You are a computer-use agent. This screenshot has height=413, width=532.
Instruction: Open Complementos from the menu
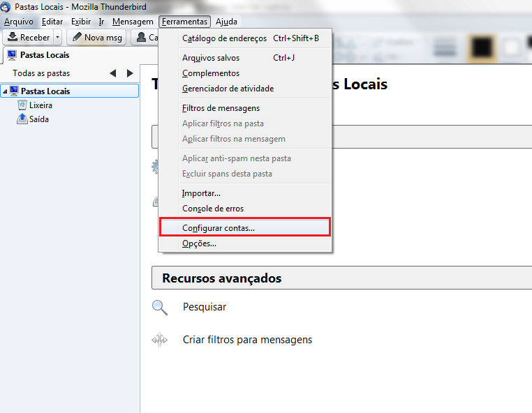[245, 73]
